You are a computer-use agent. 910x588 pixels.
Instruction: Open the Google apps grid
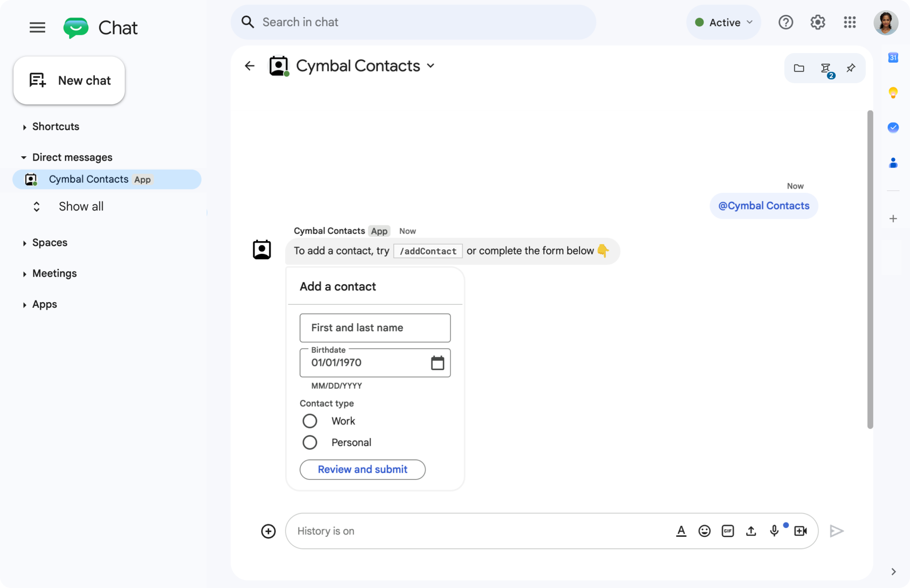(x=850, y=22)
